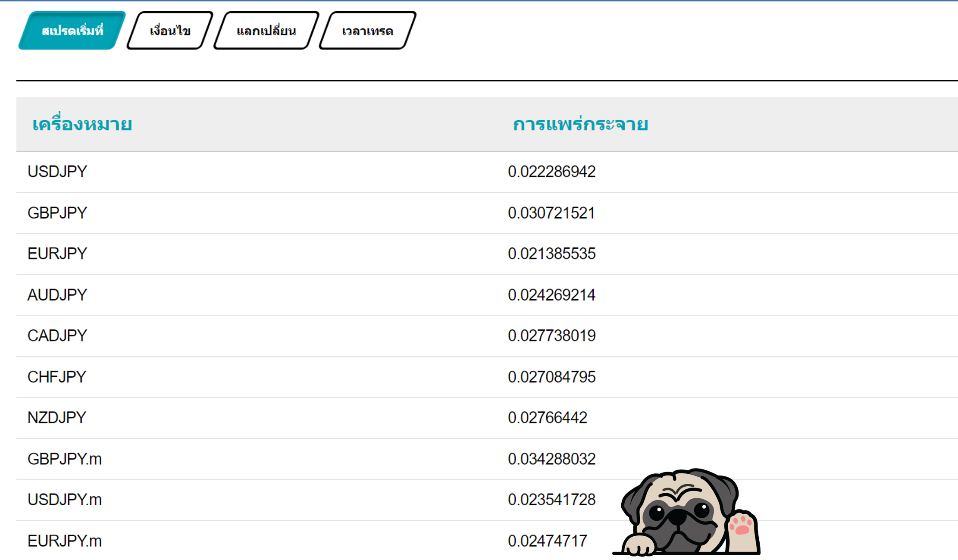Select the EURJPY.m symbol cell
This screenshot has width=958, height=560.
[x=65, y=541]
